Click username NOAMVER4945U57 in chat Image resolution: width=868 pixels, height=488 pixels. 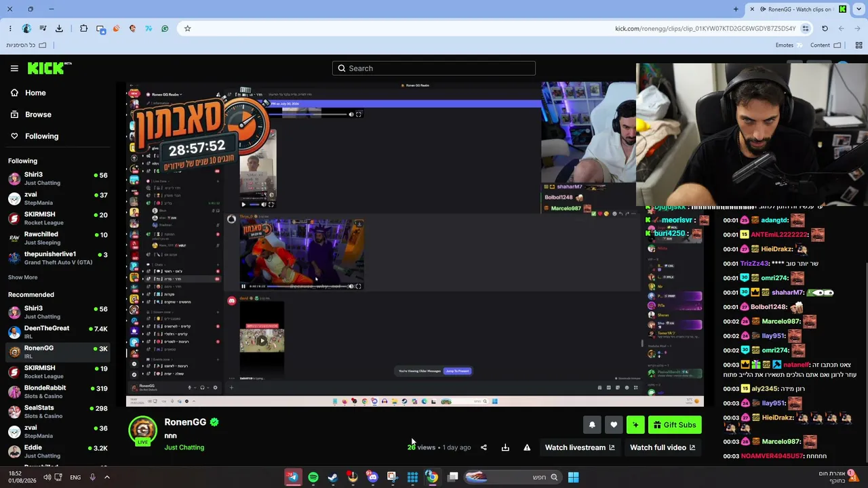(772, 456)
